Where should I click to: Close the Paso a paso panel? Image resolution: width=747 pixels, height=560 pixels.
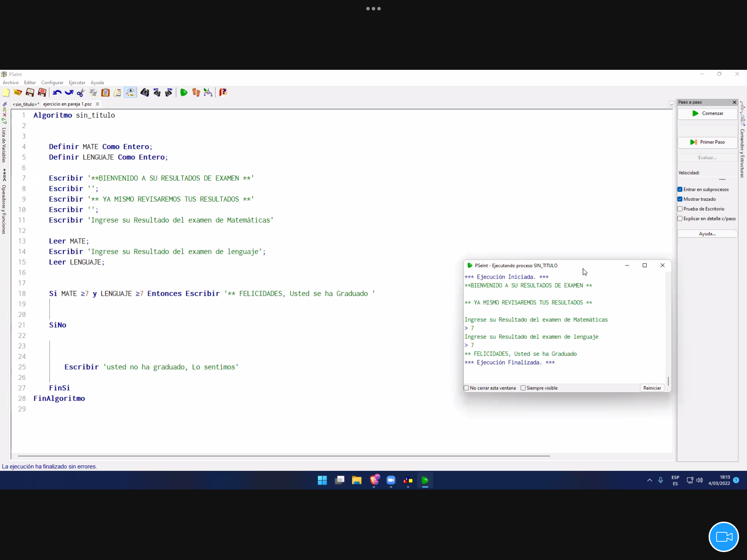point(735,102)
